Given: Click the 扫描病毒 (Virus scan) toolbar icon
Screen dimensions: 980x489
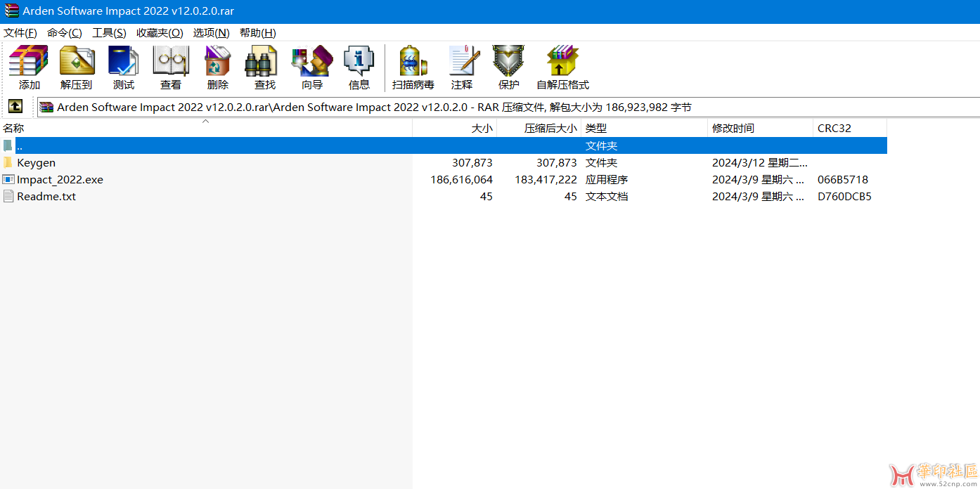Looking at the screenshot, I should pos(413,61).
